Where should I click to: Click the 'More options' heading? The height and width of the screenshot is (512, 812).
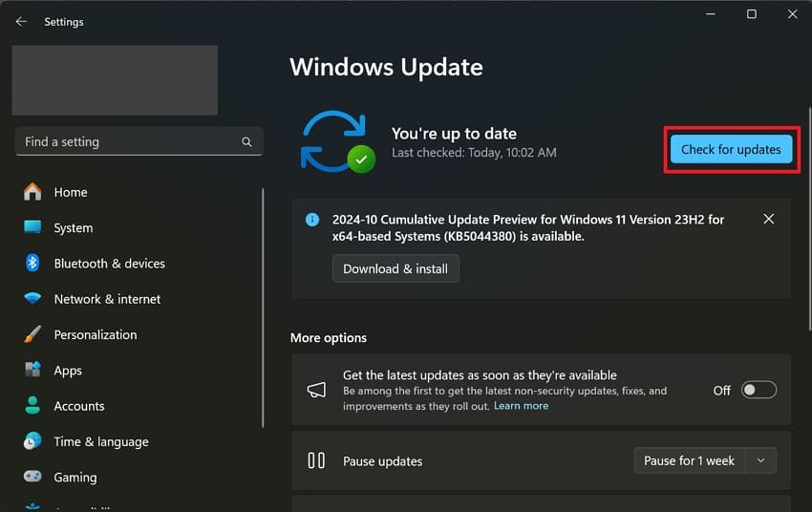[329, 338]
